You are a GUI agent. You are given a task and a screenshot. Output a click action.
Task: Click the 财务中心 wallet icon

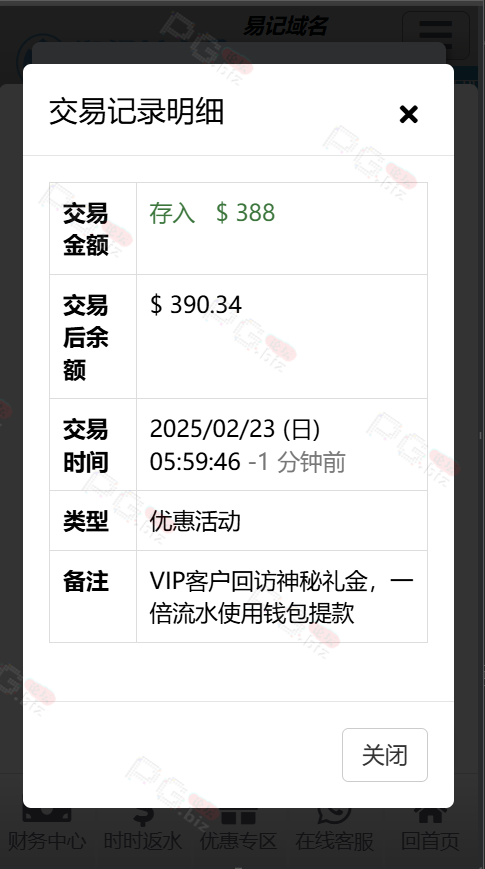coord(47,817)
